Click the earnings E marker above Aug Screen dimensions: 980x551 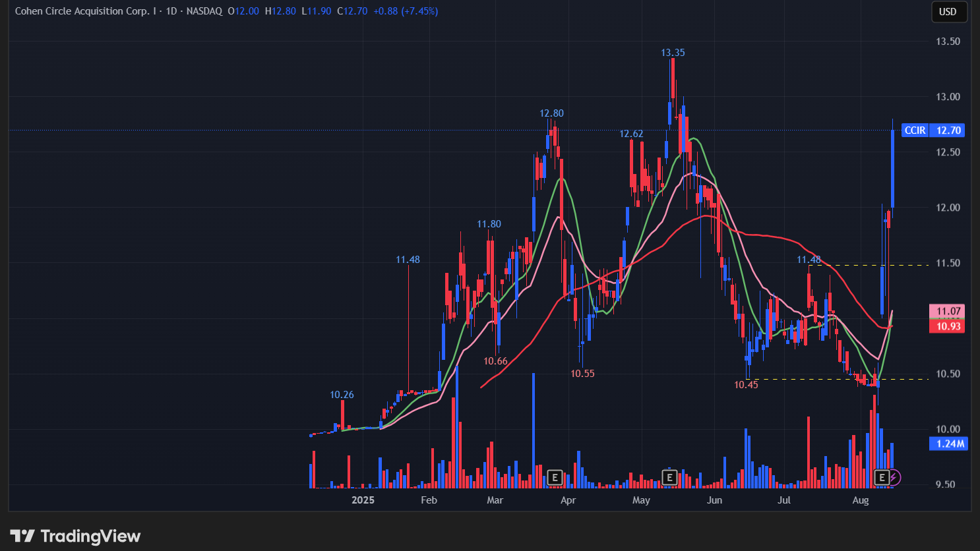coord(882,477)
